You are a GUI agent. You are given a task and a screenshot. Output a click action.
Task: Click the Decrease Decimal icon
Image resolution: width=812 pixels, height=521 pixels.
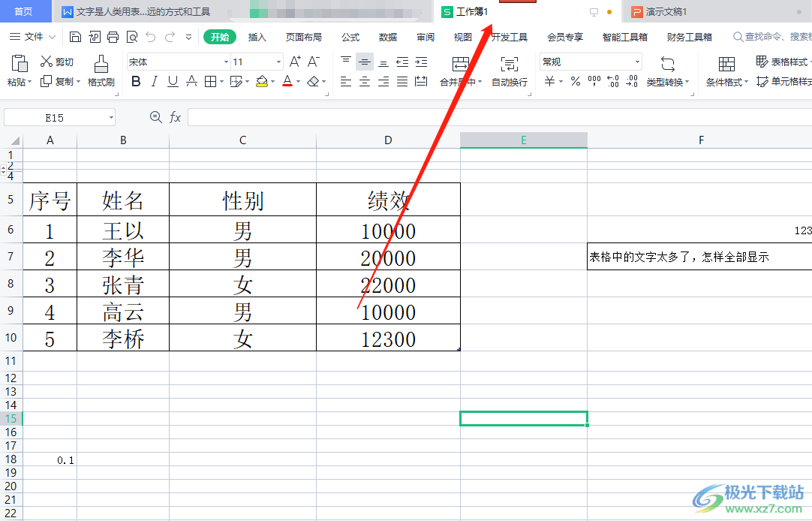(632, 81)
